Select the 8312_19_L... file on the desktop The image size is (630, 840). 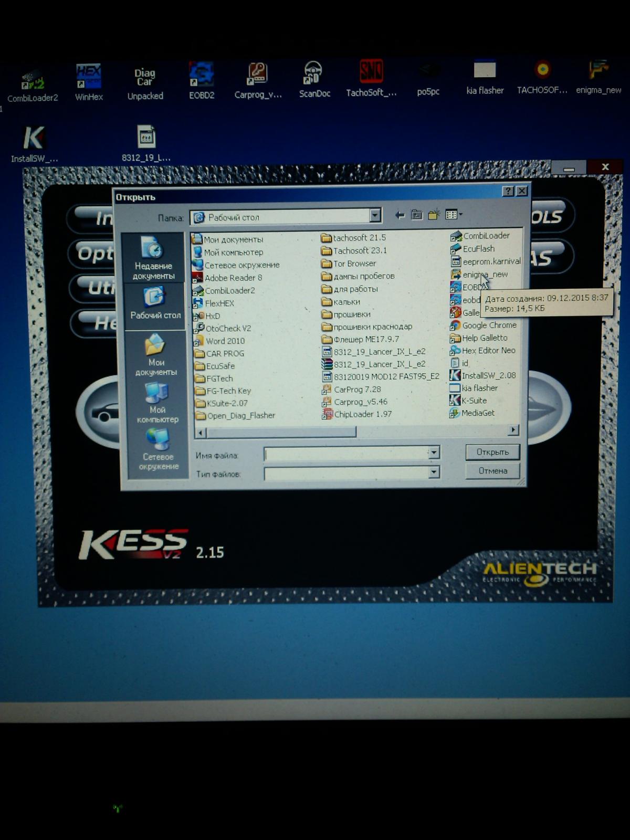(x=146, y=143)
